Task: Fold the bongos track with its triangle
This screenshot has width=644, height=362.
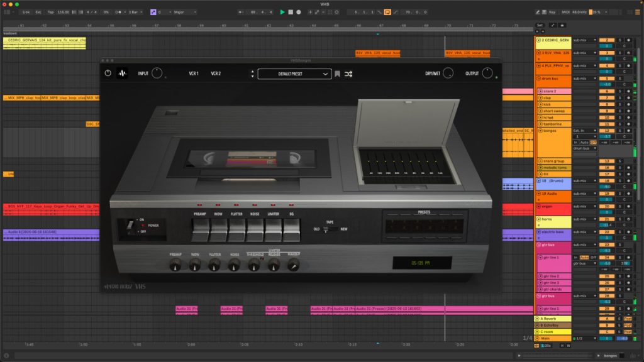Action: tap(540, 131)
